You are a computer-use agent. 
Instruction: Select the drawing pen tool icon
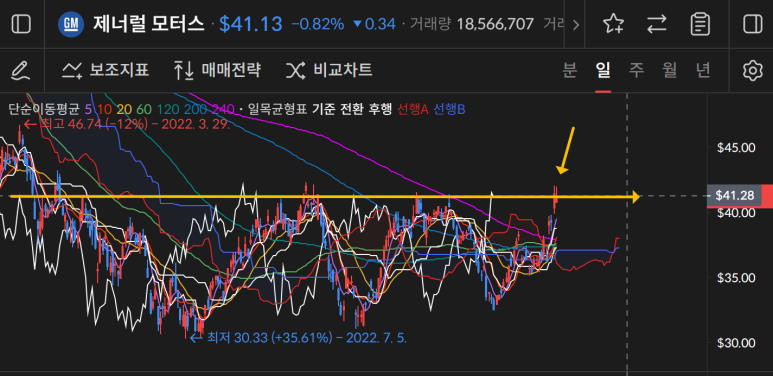(x=20, y=71)
